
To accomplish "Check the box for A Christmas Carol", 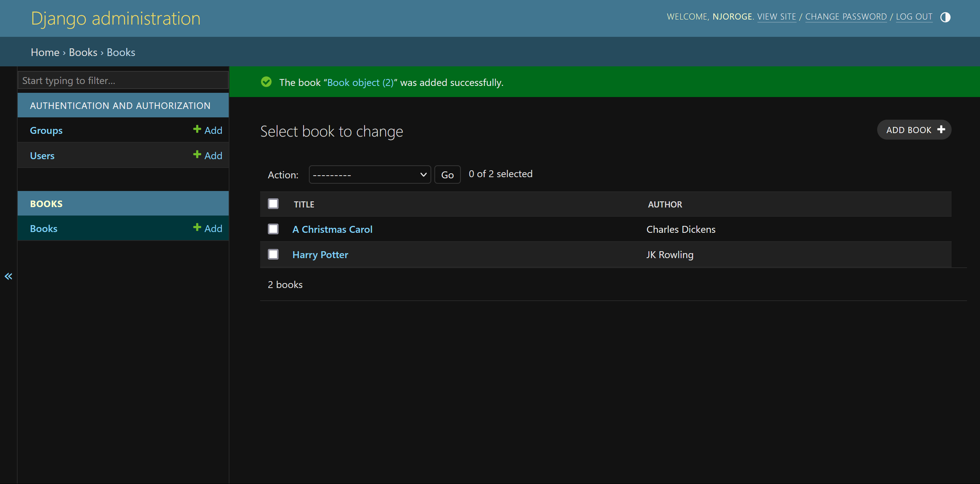I will click(x=273, y=229).
